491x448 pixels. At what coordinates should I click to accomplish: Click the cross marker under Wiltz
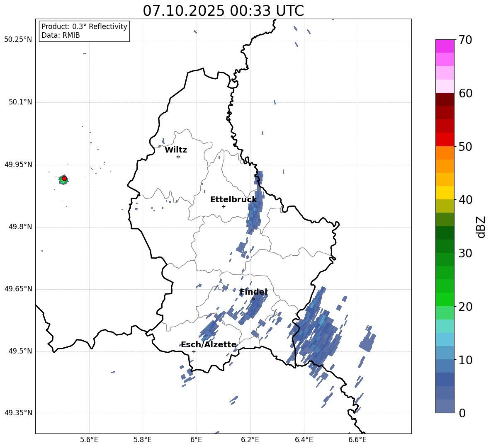pyautogui.click(x=178, y=157)
